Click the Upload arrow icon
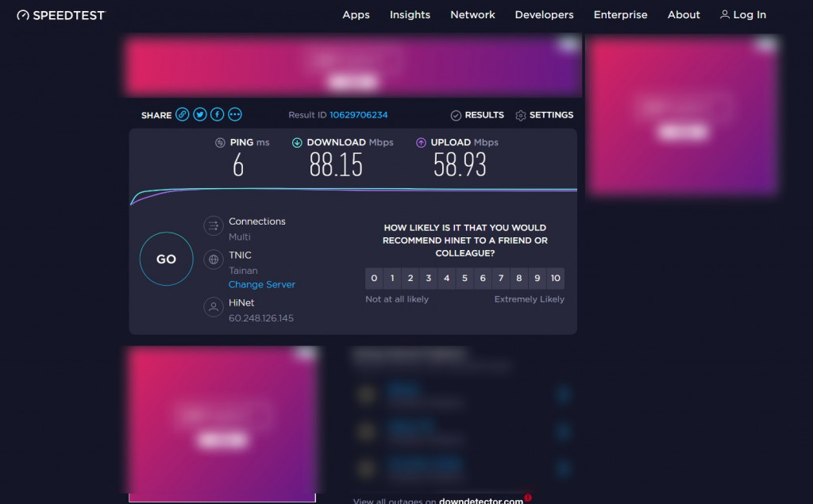This screenshot has height=504, width=813. 421,143
